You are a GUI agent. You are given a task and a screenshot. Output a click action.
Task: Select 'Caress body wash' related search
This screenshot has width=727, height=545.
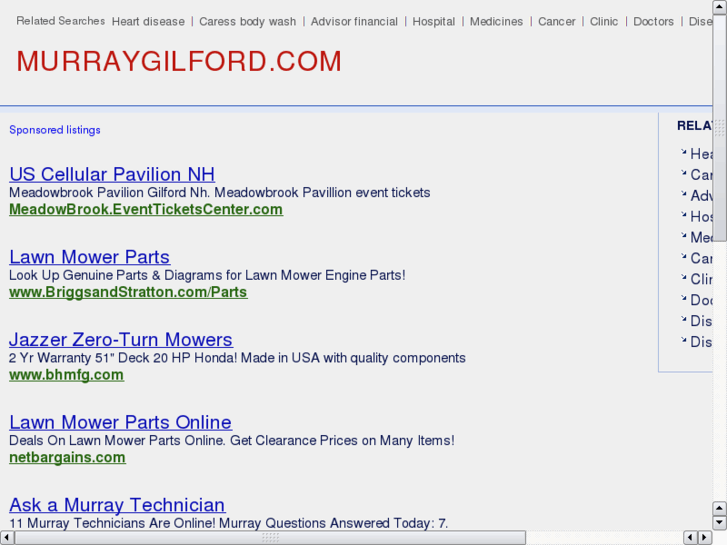point(248,22)
